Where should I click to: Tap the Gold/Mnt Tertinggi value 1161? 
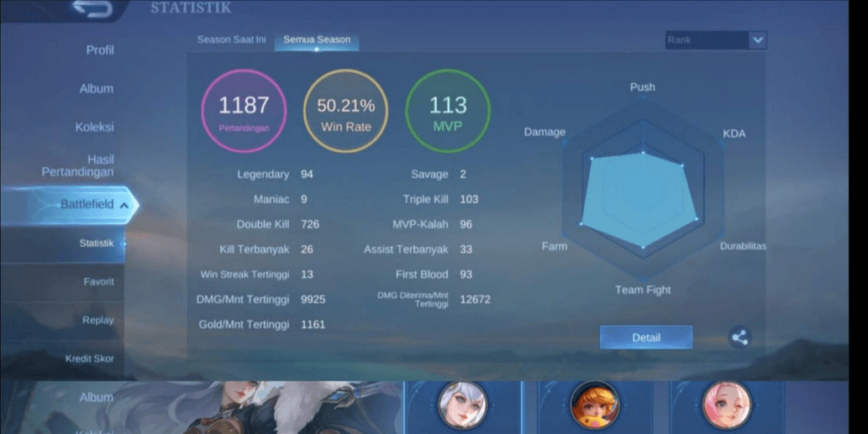pos(313,325)
